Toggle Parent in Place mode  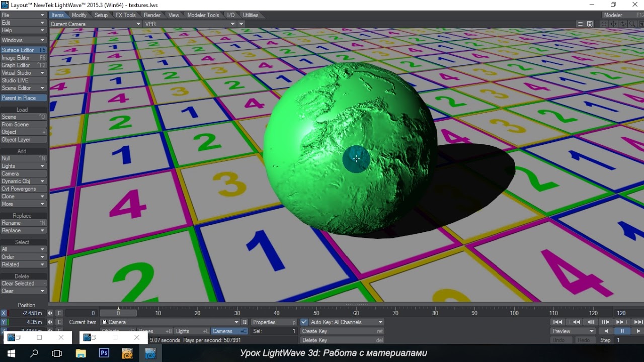point(24,98)
